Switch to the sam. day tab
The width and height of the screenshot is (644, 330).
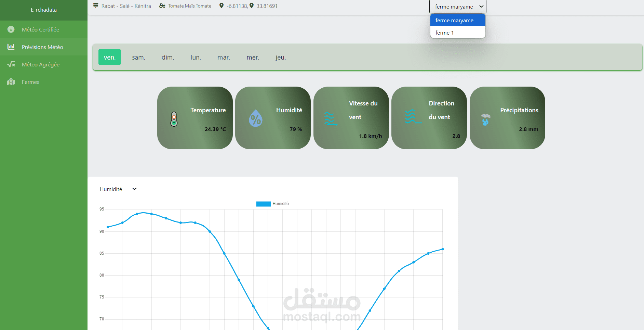(139, 57)
